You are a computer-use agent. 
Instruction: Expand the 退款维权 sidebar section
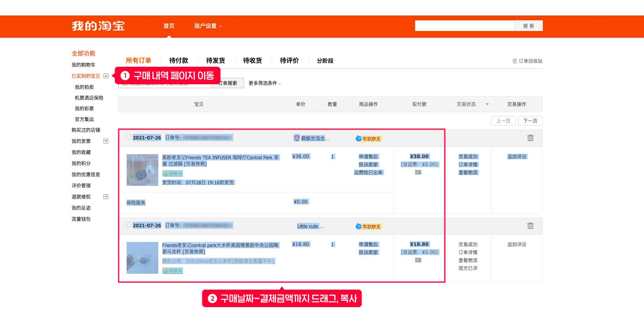tap(106, 197)
